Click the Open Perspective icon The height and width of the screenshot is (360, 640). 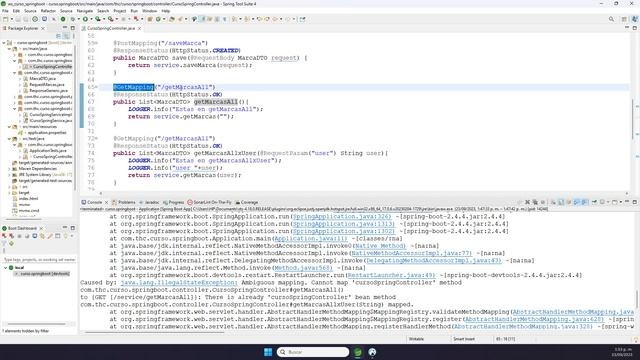[624, 19]
